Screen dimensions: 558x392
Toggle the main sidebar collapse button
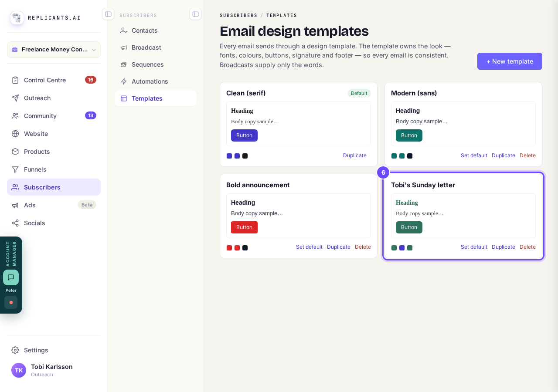(x=108, y=14)
